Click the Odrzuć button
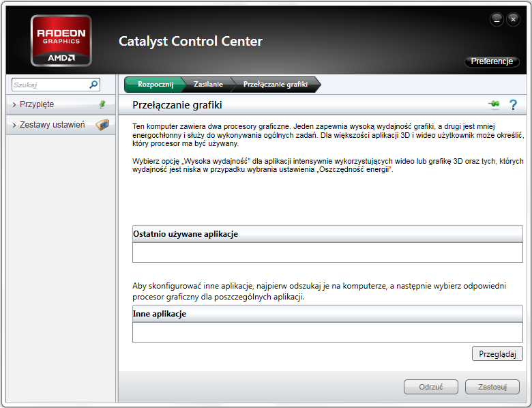This screenshot has width=532, height=408. (x=430, y=387)
